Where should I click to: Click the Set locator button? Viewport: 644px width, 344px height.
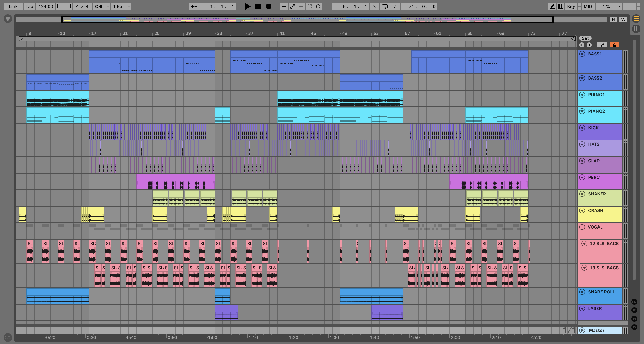[585, 38]
